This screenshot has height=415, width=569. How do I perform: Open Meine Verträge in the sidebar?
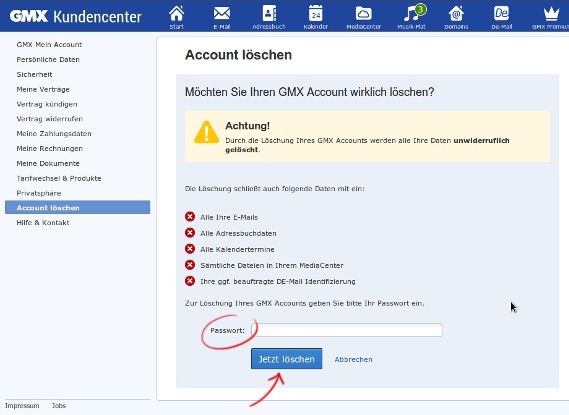43,89
